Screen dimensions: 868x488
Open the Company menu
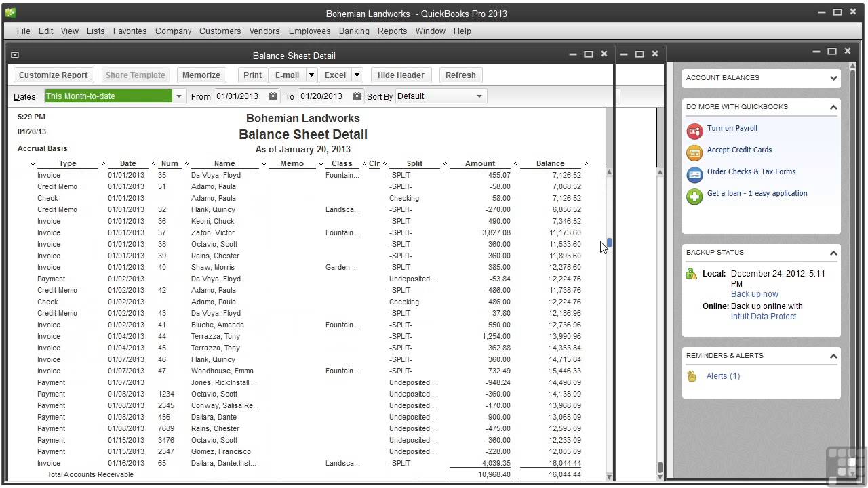[173, 31]
